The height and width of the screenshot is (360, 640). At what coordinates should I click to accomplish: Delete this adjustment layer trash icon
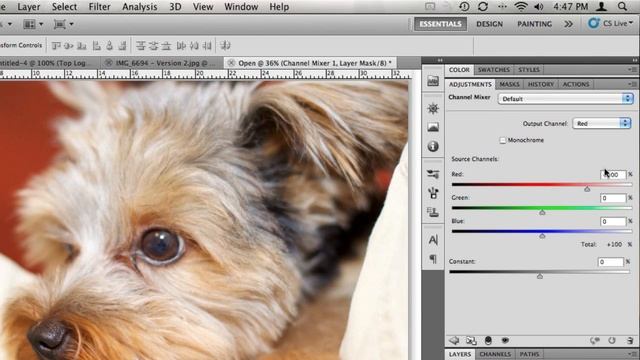tap(630, 340)
